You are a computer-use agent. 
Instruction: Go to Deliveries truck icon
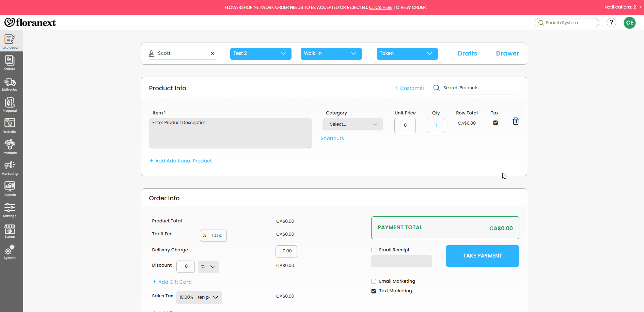[x=10, y=84]
